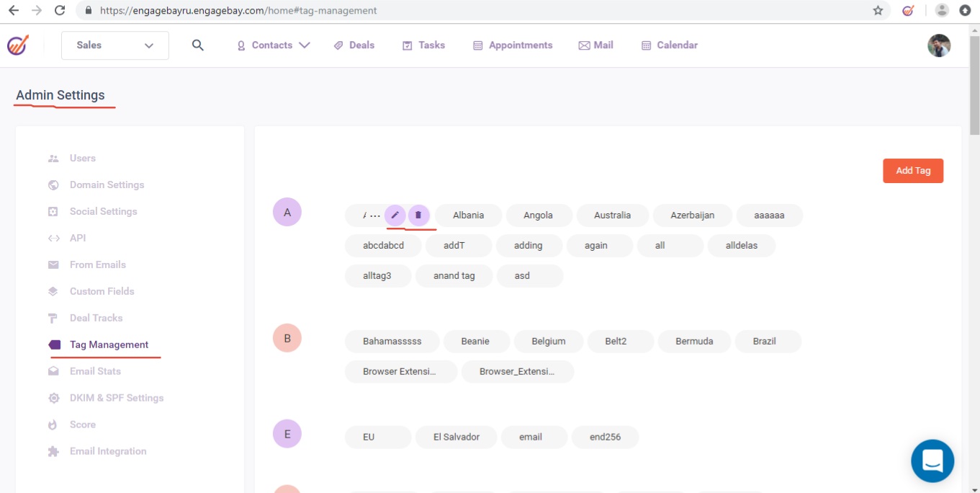Select the Albania tag
980x493 pixels.
468,216
